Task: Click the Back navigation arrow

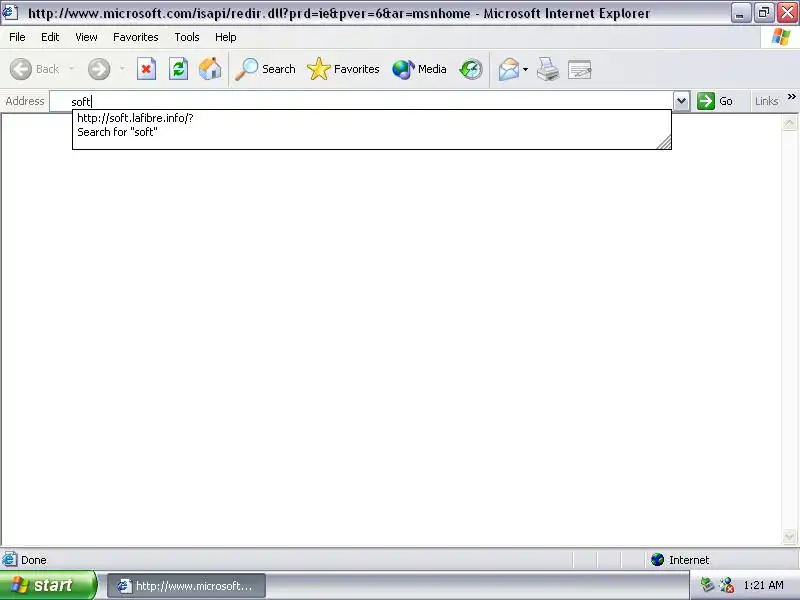Action: 21,69
